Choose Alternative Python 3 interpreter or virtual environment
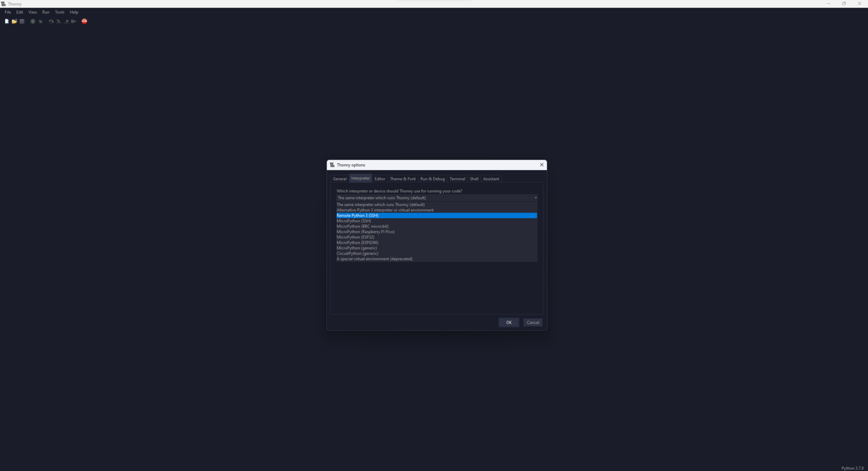The image size is (868, 471). click(437, 210)
